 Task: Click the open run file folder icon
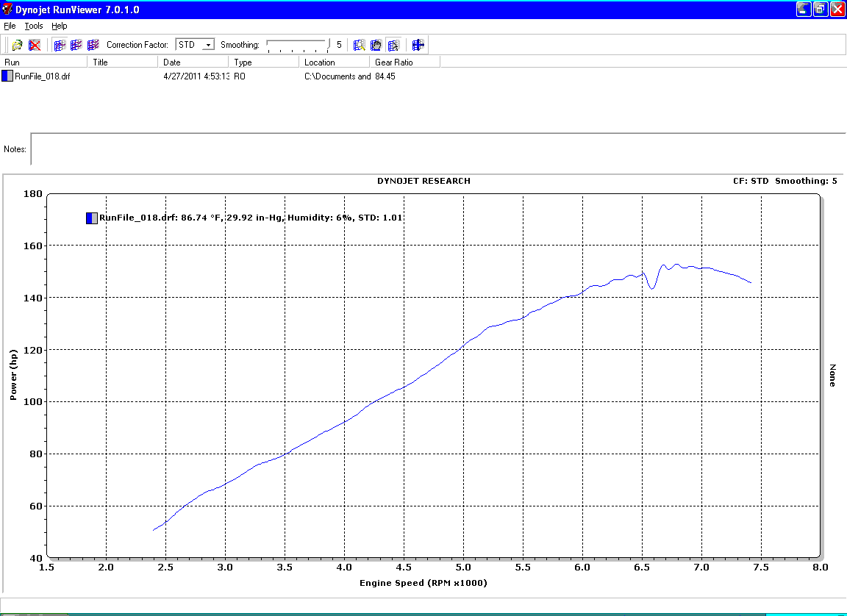18,45
